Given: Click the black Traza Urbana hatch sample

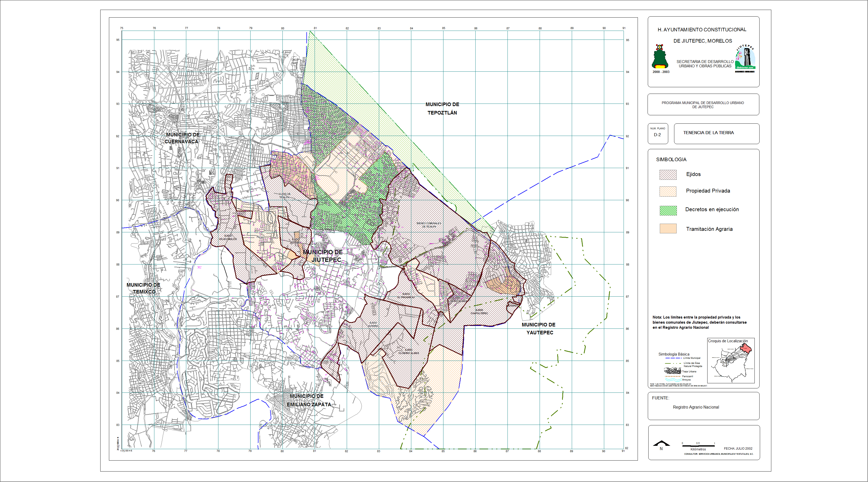Looking at the screenshot, I should pos(673,371).
